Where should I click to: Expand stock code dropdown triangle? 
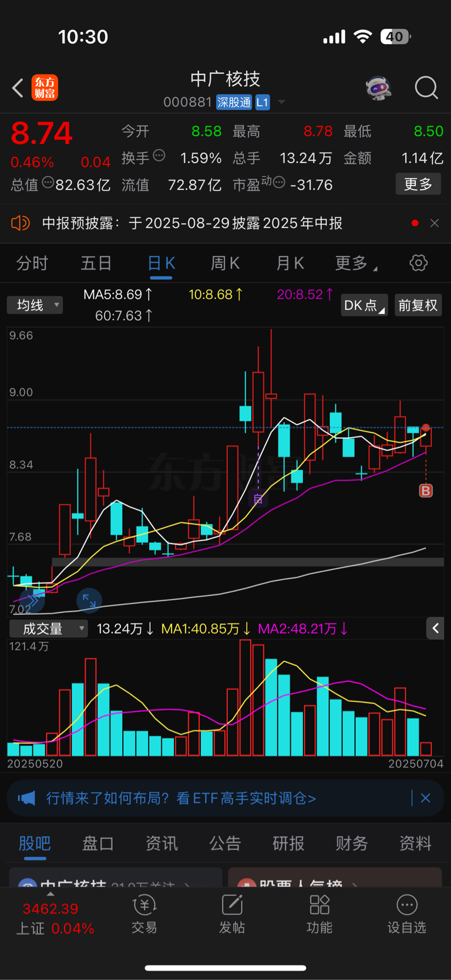(x=281, y=103)
